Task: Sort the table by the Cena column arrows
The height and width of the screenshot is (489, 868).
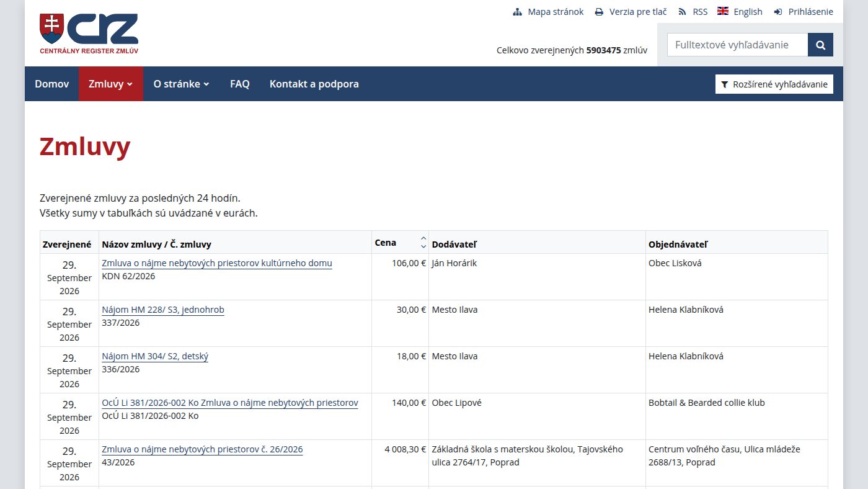Action: coord(423,243)
